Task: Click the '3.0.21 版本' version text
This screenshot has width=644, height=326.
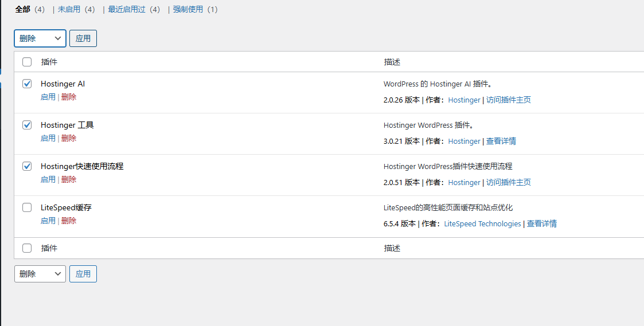Action: [x=401, y=142]
